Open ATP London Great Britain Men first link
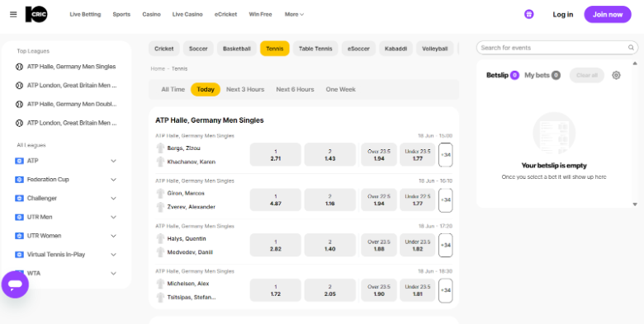This screenshot has width=644, height=324. (x=72, y=85)
